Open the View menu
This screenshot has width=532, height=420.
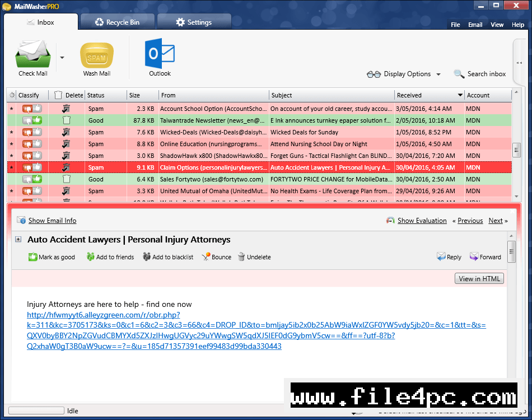pos(497,25)
